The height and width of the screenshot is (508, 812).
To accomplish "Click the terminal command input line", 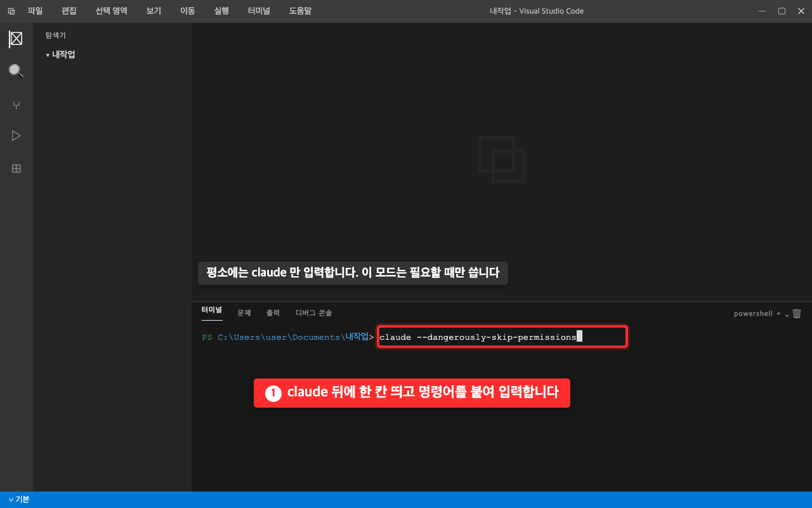I will pyautogui.click(x=502, y=337).
